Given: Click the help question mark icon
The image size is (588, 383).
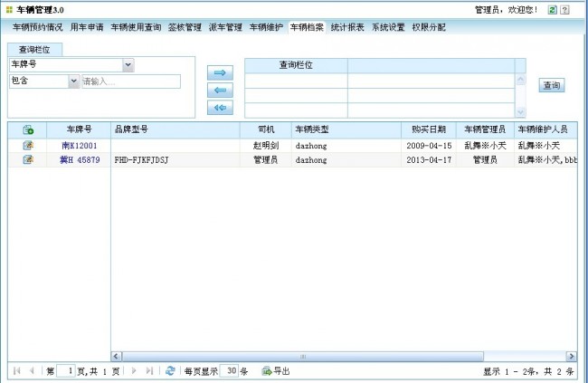Looking at the screenshot, I should point(564,9).
